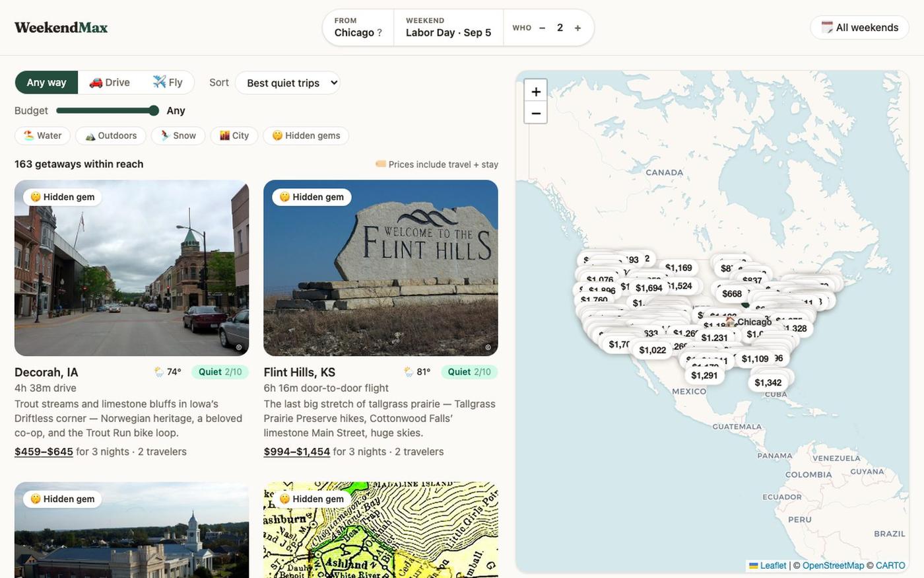Open the Sort dropdown
The height and width of the screenshot is (578, 924).
coord(288,83)
